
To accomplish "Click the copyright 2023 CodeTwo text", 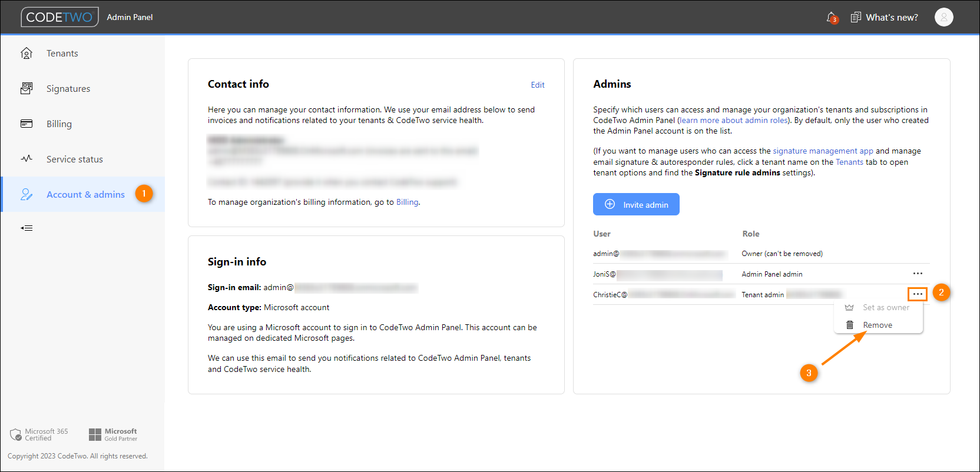I will pos(78,456).
